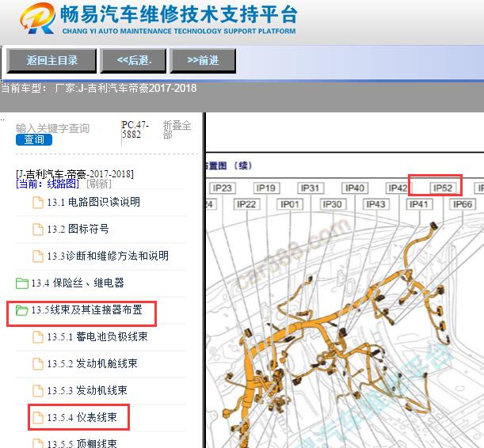Click the PC.47-5882 code text
The width and height of the screenshot is (484, 448).
(135, 130)
